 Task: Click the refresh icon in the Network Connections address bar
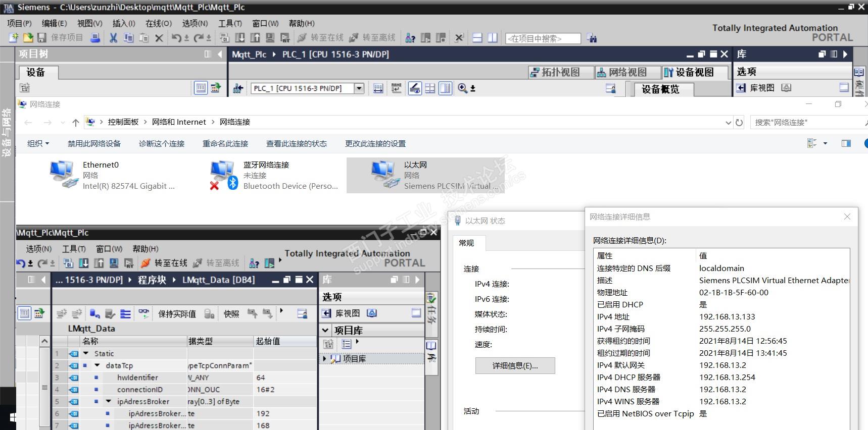tap(739, 122)
